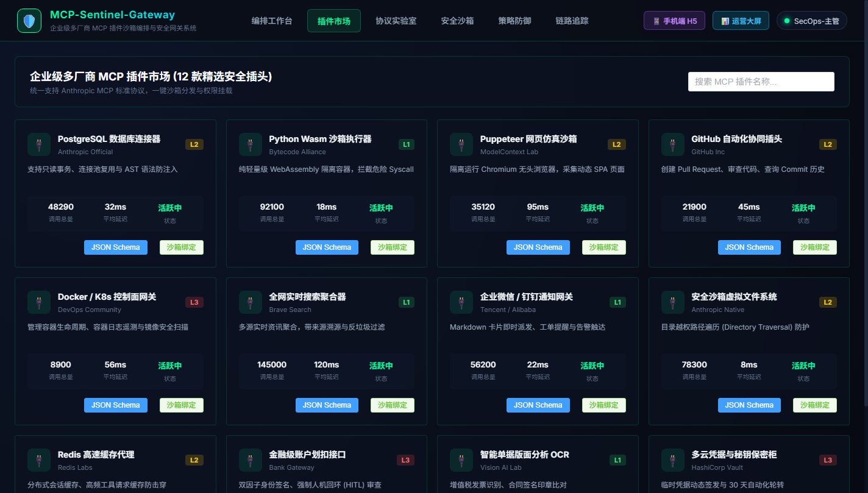Viewport: 868px width, 493px height.
Task: Click the L2 badge on GitHub card
Action: click(828, 144)
